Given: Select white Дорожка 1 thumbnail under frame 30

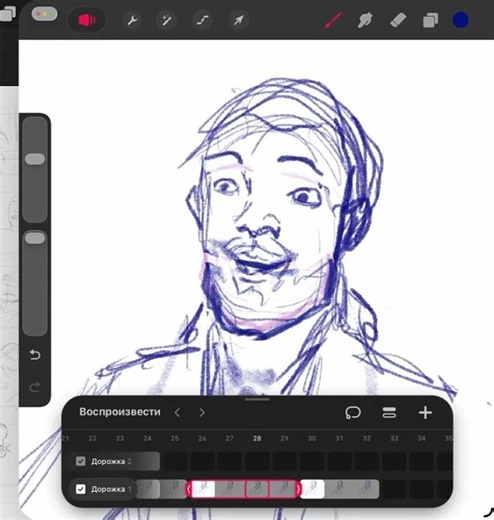Looking at the screenshot, I should (x=312, y=489).
